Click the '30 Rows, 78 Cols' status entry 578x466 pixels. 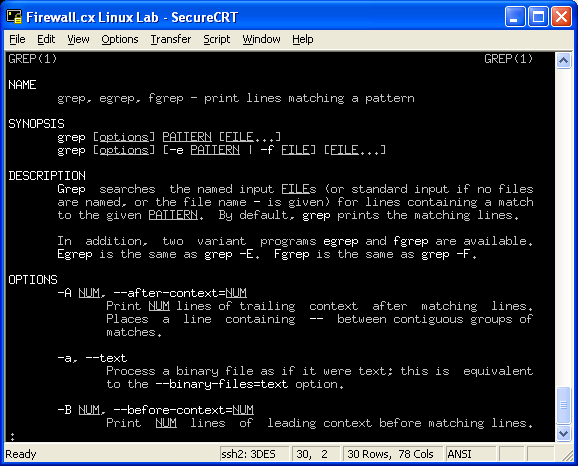pos(393,454)
